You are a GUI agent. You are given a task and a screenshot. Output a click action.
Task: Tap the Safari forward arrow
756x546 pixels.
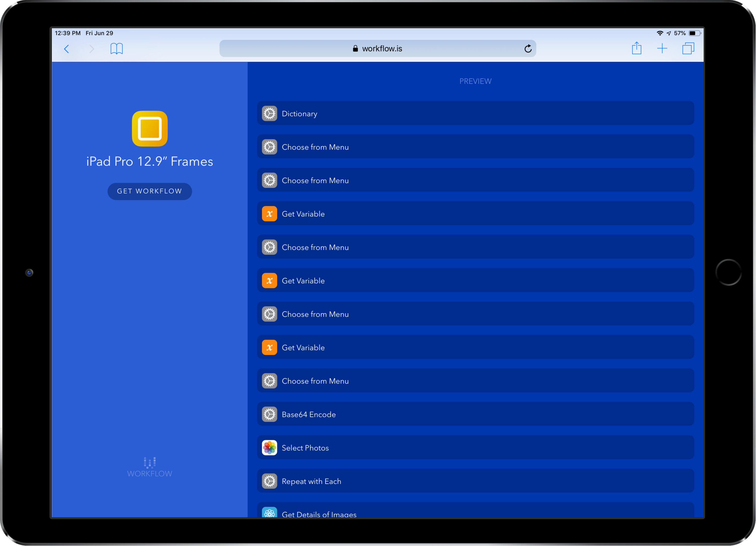click(92, 49)
